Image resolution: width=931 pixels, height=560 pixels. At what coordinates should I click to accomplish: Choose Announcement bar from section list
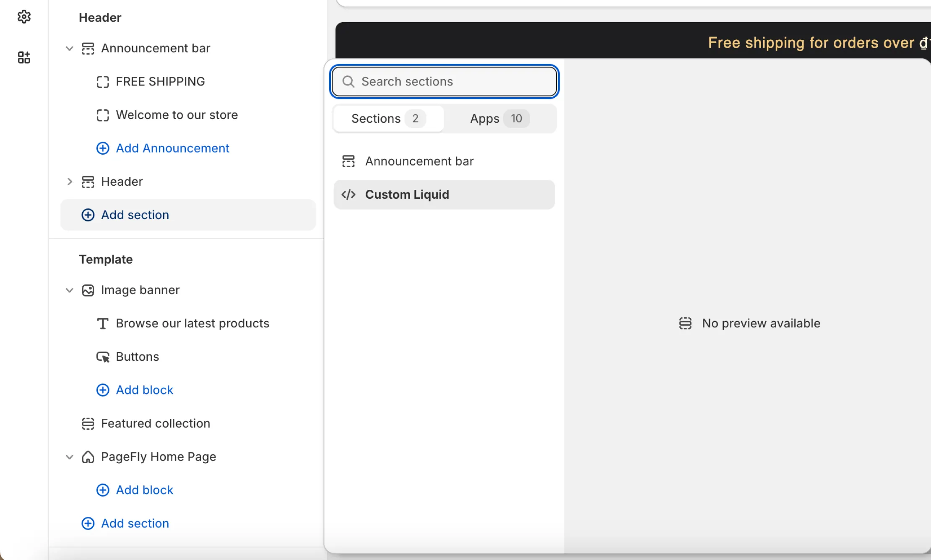tap(445, 161)
